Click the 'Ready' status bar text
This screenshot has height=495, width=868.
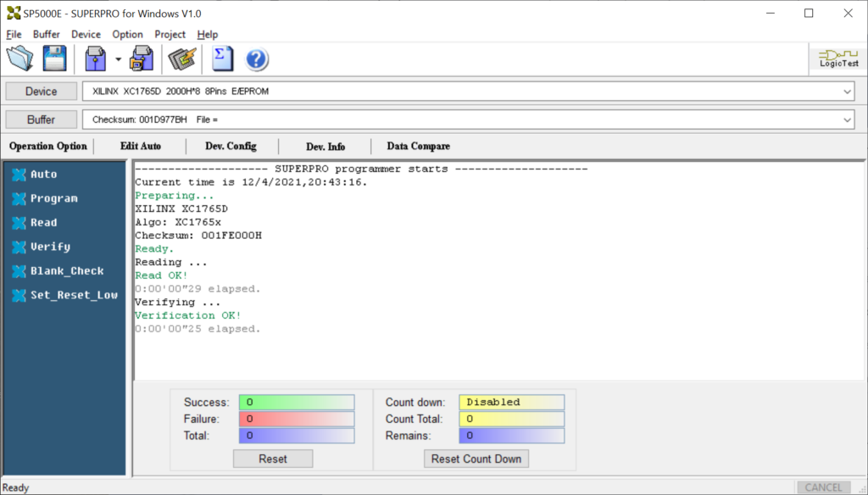coord(15,488)
